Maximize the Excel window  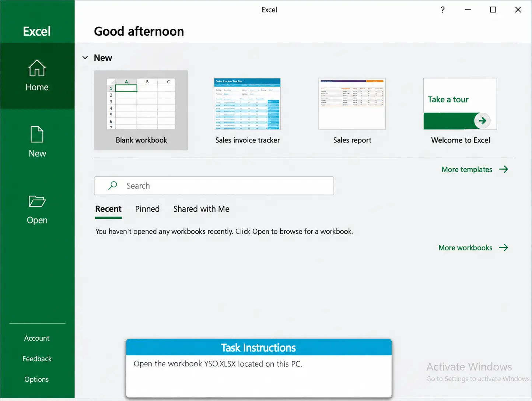tap(493, 10)
